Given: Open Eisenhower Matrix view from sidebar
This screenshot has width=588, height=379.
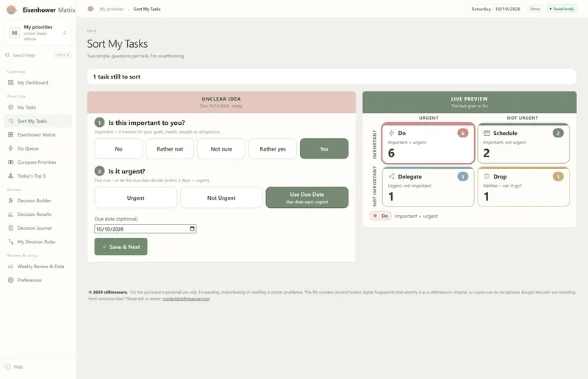Looking at the screenshot, I should [x=38, y=134].
